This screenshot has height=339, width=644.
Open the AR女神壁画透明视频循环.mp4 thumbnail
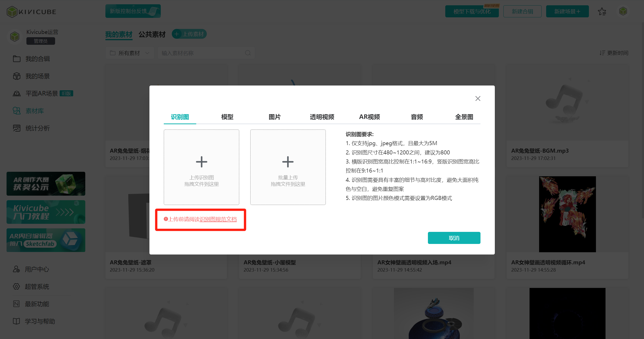coord(567,214)
